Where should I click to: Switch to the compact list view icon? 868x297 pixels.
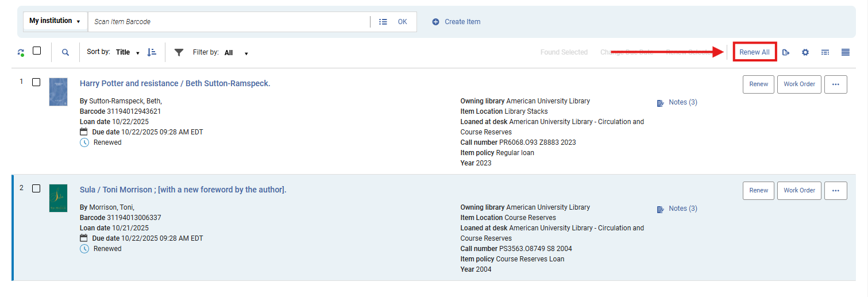tap(825, 52)
